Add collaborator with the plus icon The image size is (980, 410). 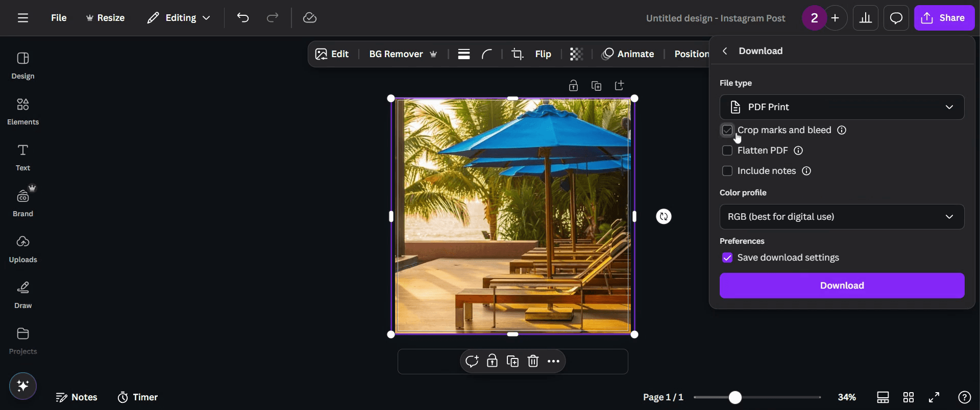point(835,18)
